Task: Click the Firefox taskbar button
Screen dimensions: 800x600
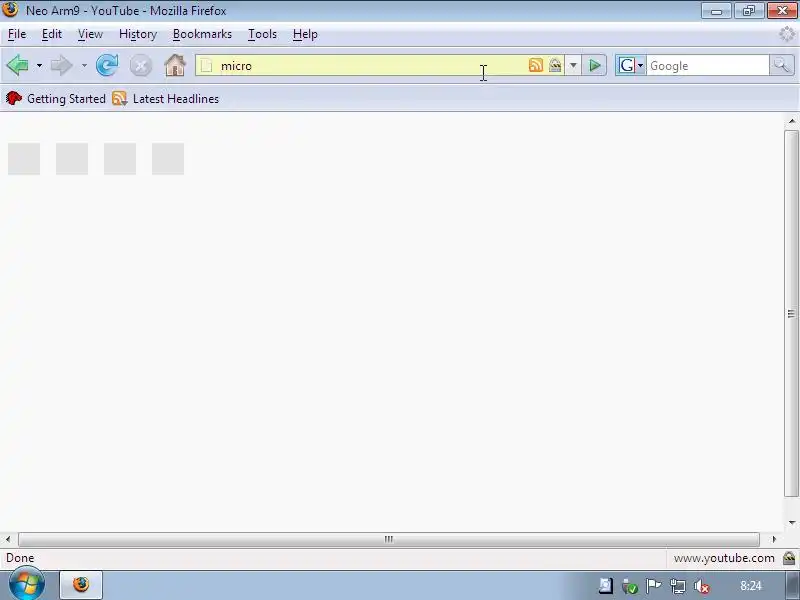Action: (81, 585)
